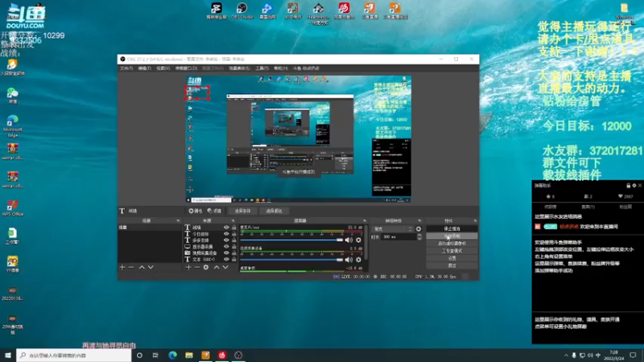Add a new scene with the plus icon
Image resolution: width=644 pixels, height=362 pixels.
click(x=122, y=267)
